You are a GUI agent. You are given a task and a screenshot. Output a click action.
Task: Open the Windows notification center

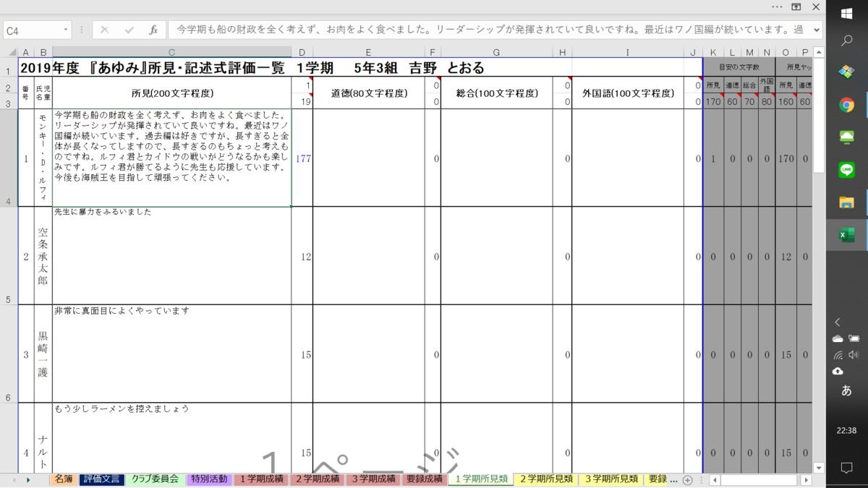(847, 468)
